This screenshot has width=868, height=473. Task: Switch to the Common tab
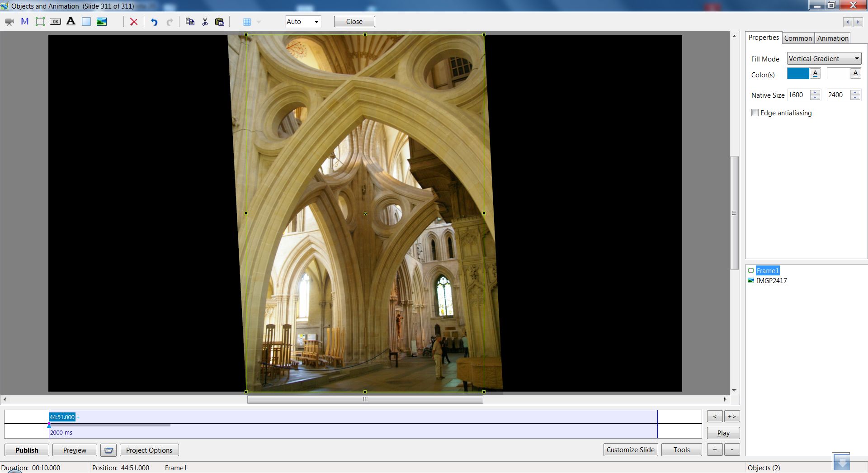click(798, 38)
